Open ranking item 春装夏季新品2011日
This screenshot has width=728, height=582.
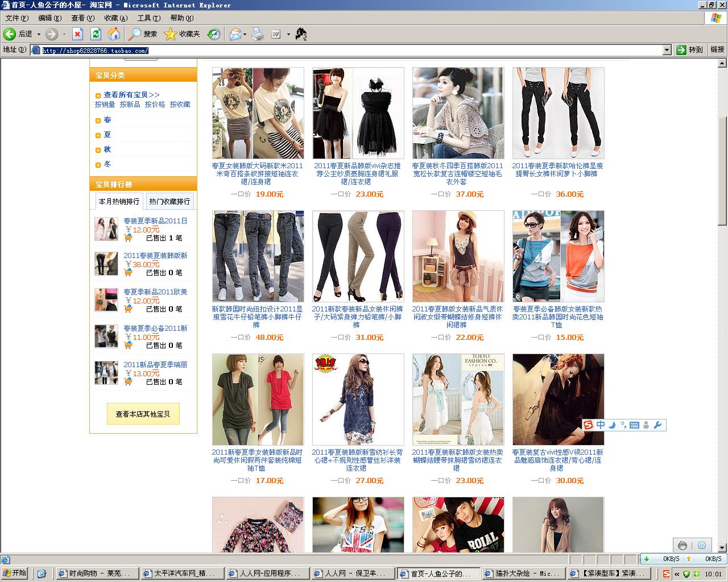tap(155, 221)
